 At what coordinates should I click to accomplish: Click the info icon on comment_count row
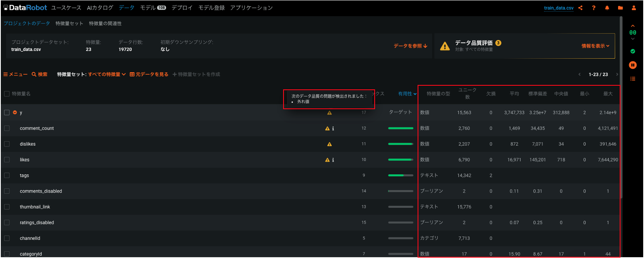[x=333, y=129]
